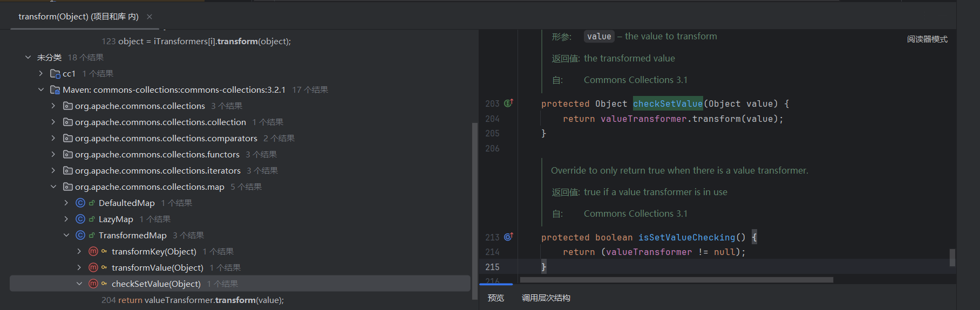Select the transformValue(Object) method entry

157,267
